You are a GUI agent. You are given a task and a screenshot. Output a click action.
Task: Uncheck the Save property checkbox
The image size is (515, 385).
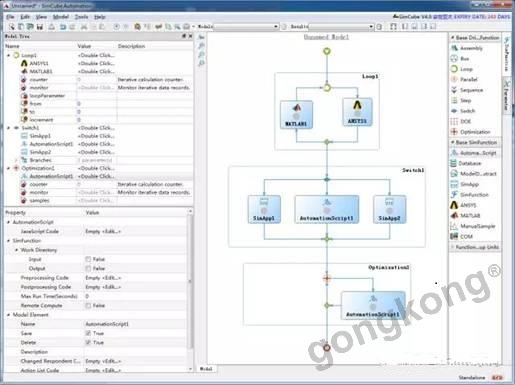click(88, 333)
